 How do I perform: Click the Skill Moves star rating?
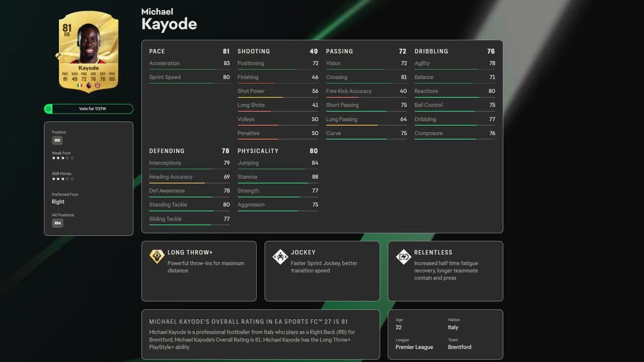tap(63, 178)
